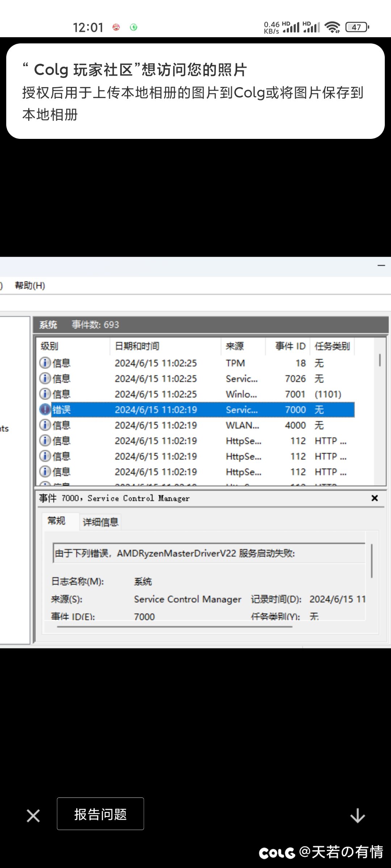Click the 事件数: 693 header text

coord(95,325)
